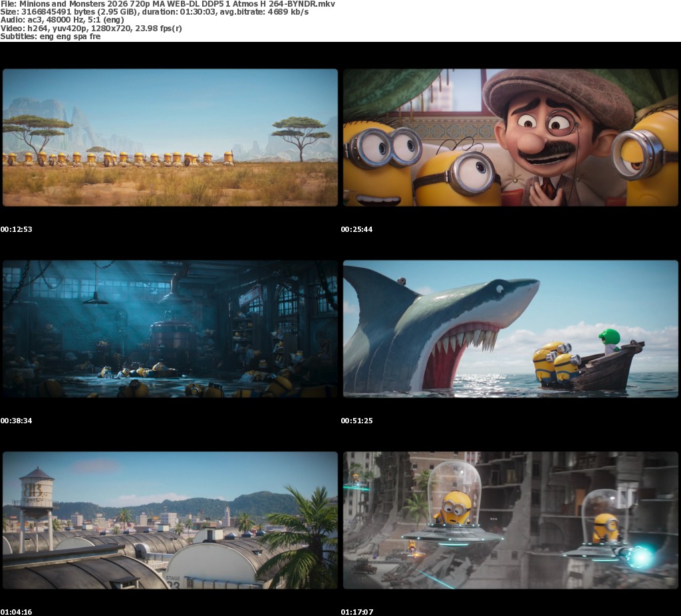Open the flying saucer minions thumbnail
The image size is (681, 616).
[x=511, y=520]
